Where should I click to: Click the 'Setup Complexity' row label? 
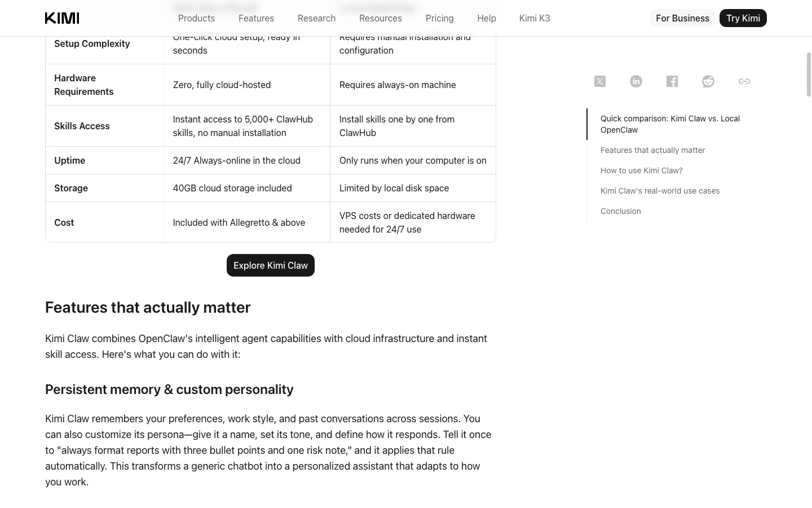[x=92, y=43]
